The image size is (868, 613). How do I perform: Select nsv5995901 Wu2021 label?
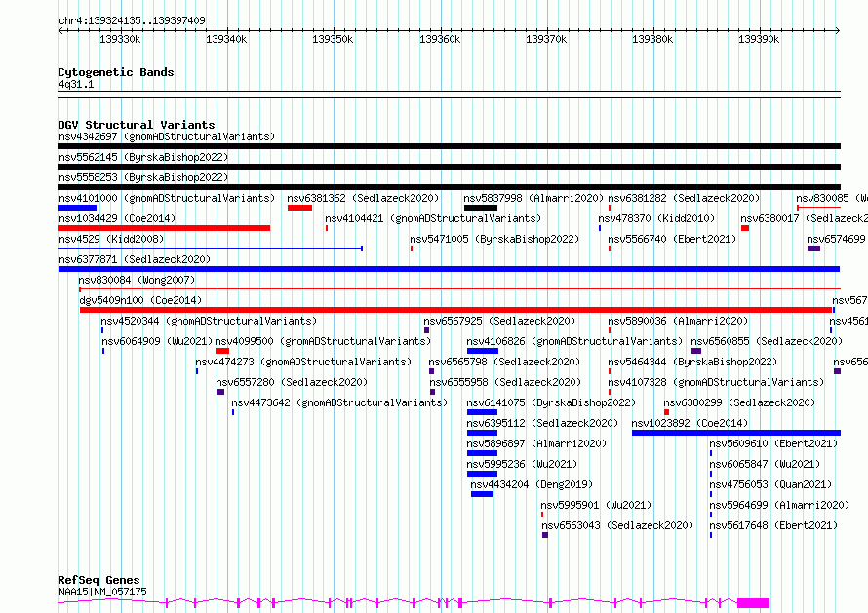click(x=596, y=505)
